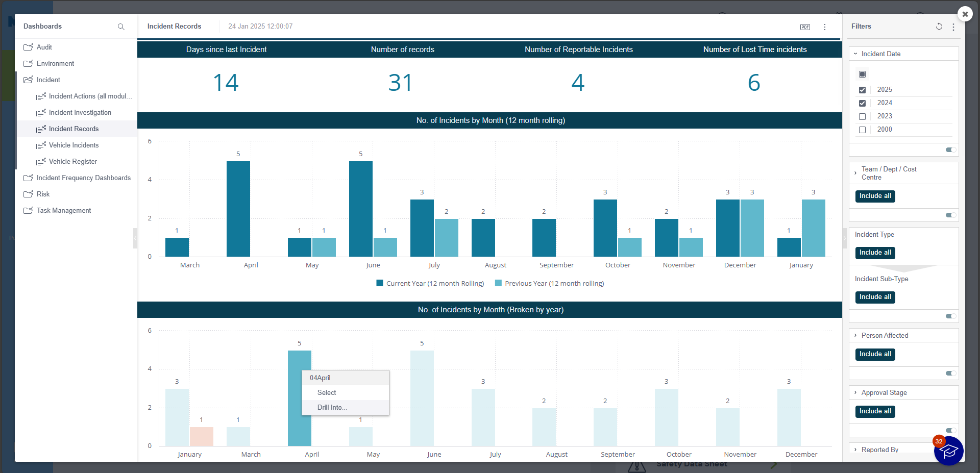Click the Vehicle Register dashboard icon
980x473 pixels.
point(41,162)
